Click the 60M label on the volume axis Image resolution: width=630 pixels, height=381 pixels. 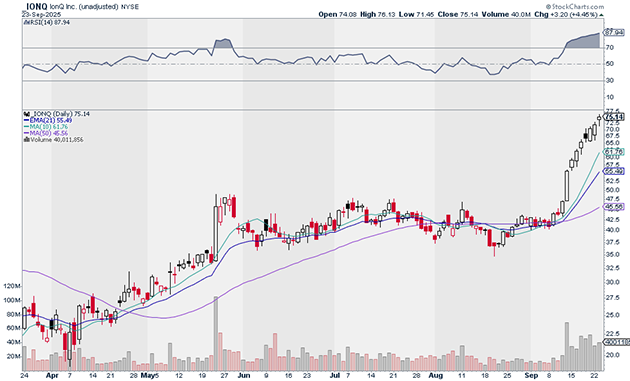pos(13,328)
